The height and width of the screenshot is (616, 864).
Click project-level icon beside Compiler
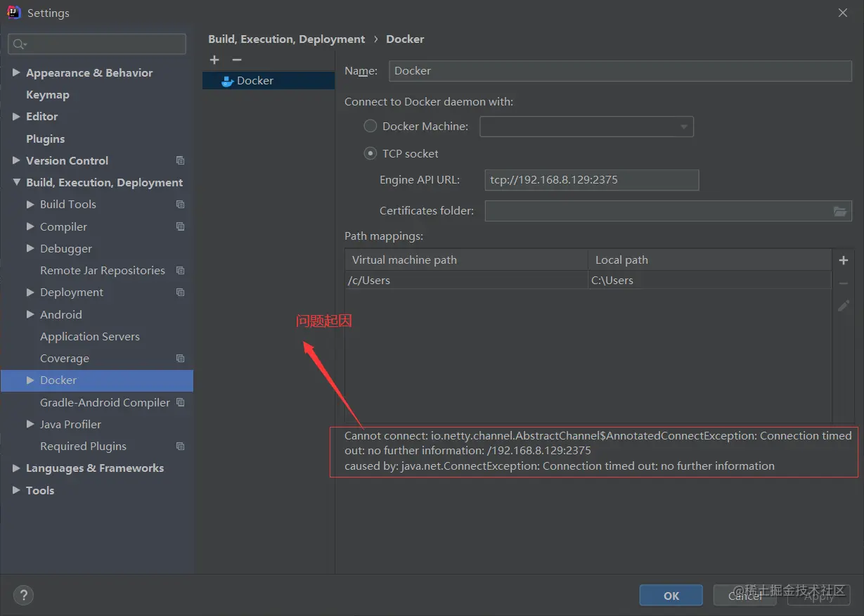[x=181, y=226]
